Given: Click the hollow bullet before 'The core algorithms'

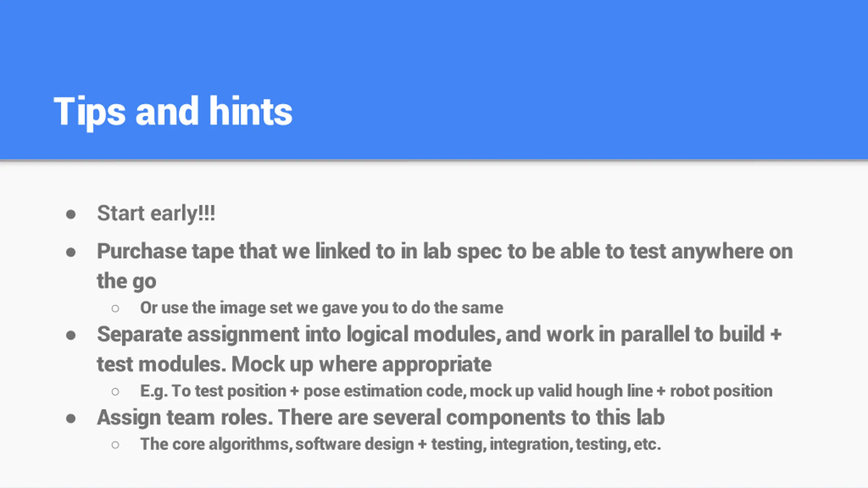Looking at the screenshot, I should point(115,445).
